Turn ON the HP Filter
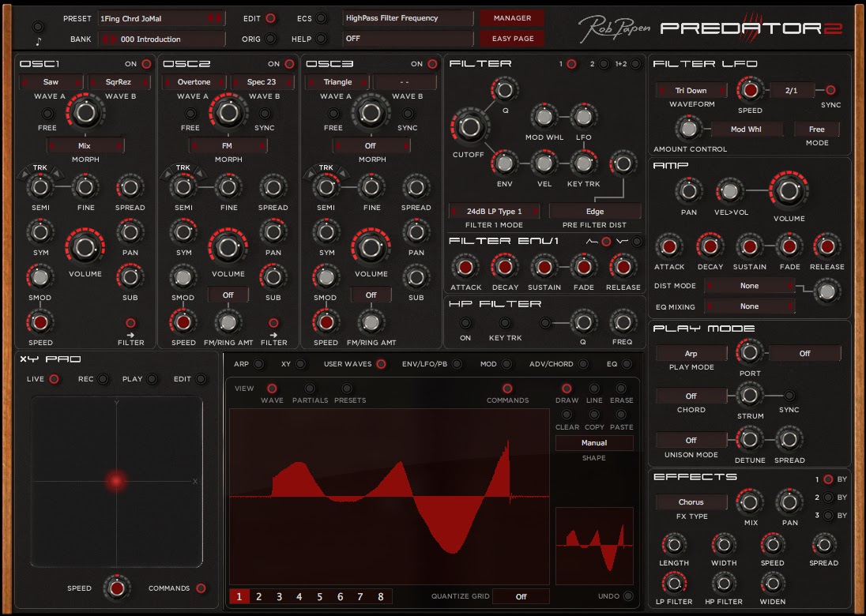The width and height of the screenshot is (866, 616). 465,323
